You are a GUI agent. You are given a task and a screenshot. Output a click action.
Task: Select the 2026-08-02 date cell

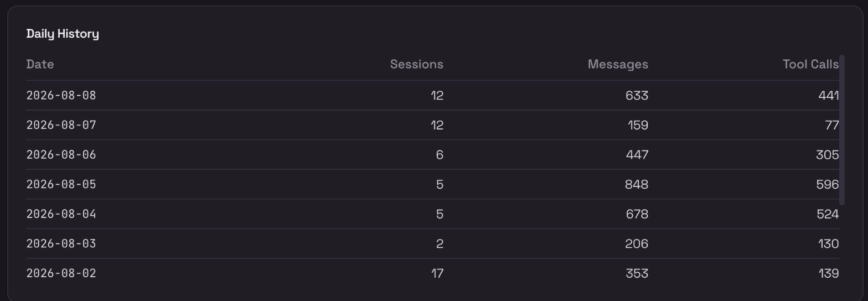(x=61, y=273)
